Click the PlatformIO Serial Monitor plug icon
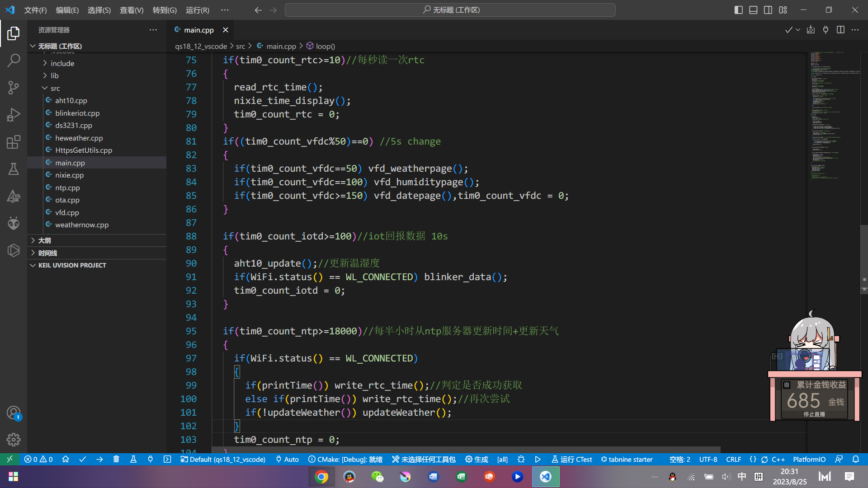Screen dimensions: 868x488 [x=150, y=459]
